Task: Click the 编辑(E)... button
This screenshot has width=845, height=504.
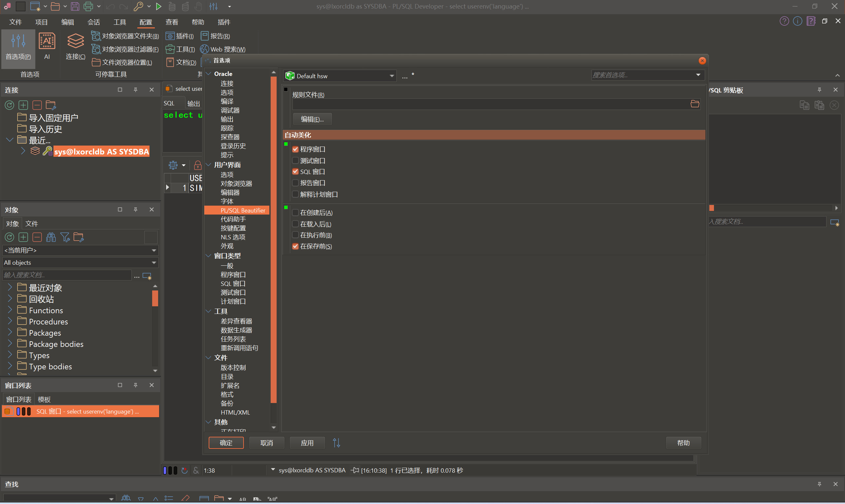Action: pos(312,119)
